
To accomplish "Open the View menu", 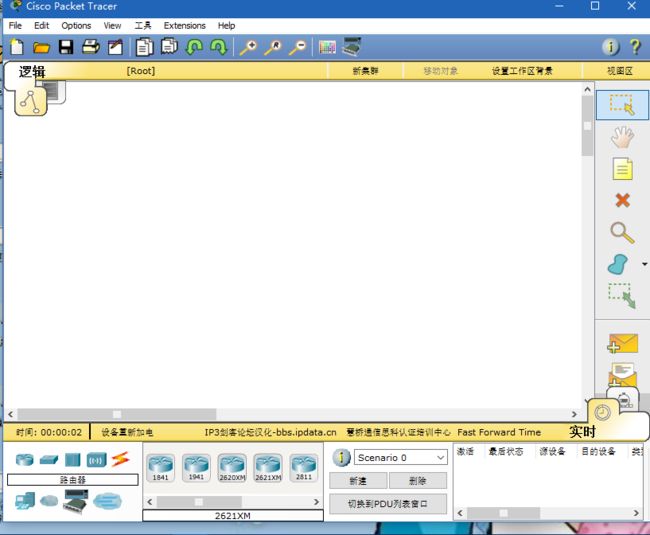I will 112,26.
